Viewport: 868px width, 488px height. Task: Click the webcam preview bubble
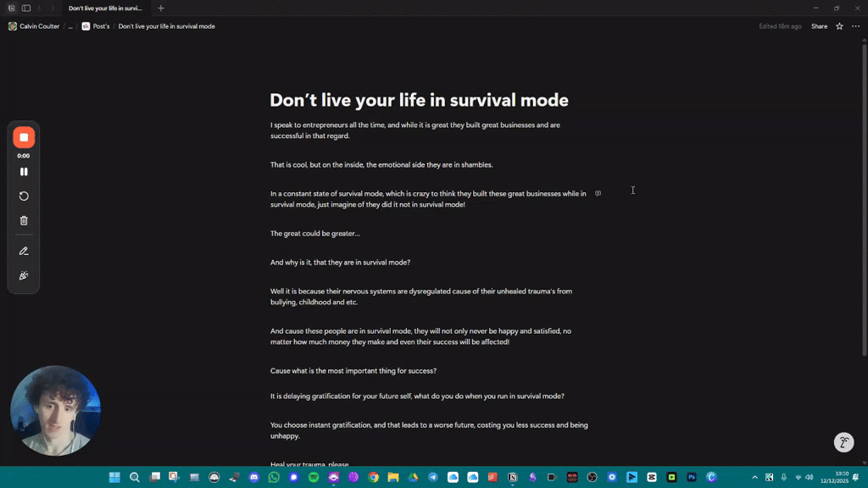[x=55, y=409]
